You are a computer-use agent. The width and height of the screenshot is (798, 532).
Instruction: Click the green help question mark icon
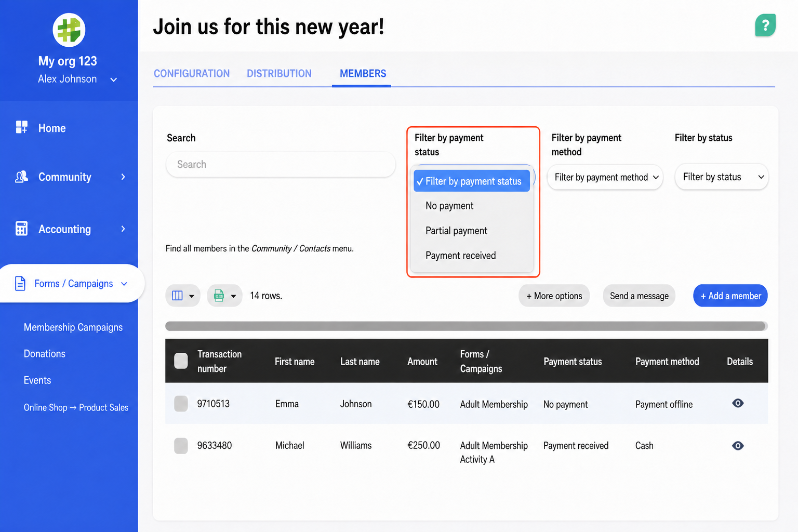coord(765,25)
